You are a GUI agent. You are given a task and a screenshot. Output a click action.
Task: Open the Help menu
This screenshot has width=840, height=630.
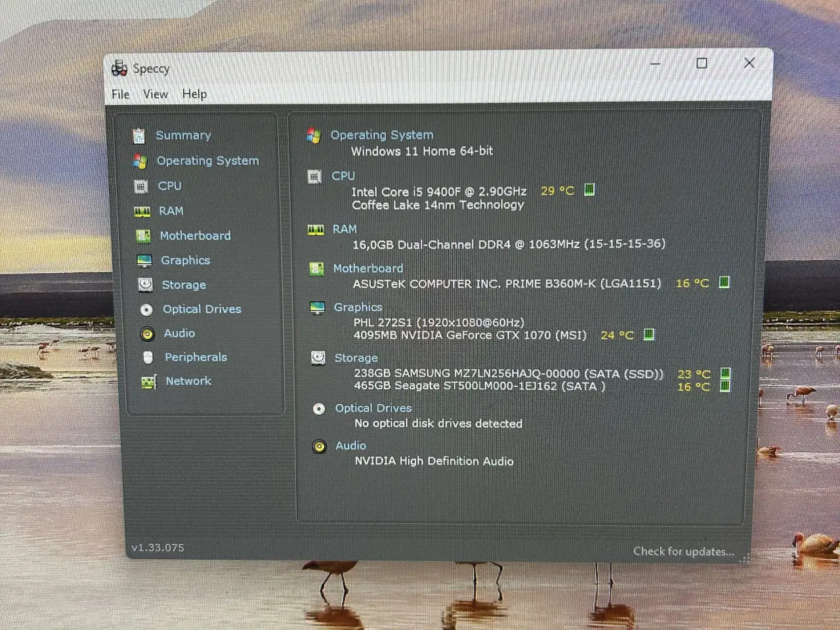pos(194,94)
